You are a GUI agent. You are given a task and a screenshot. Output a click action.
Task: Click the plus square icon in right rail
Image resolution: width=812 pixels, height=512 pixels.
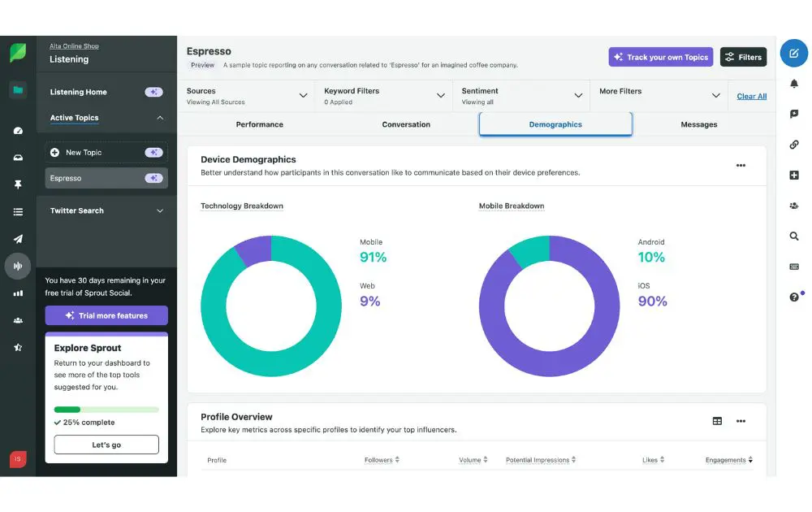pos(794,176)
